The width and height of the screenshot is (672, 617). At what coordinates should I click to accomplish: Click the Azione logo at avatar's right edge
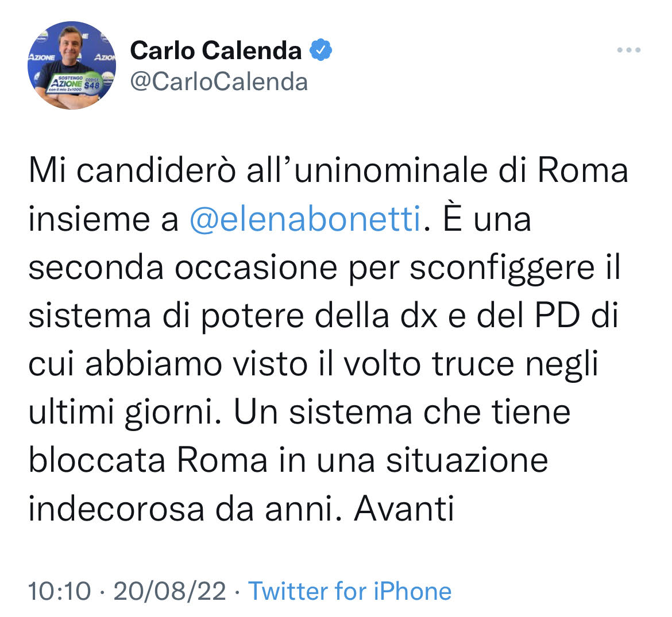point(106,58)
